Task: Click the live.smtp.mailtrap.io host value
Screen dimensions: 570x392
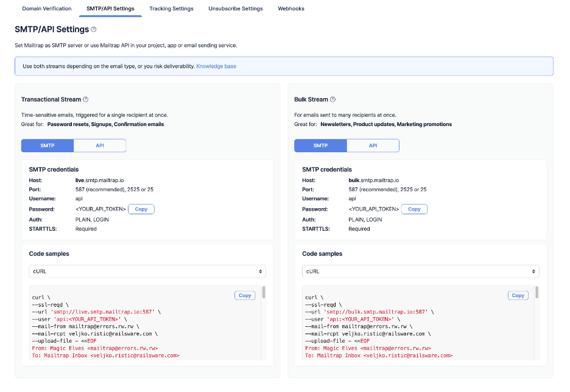Action: pyautogui.click(x=100, y=180)
